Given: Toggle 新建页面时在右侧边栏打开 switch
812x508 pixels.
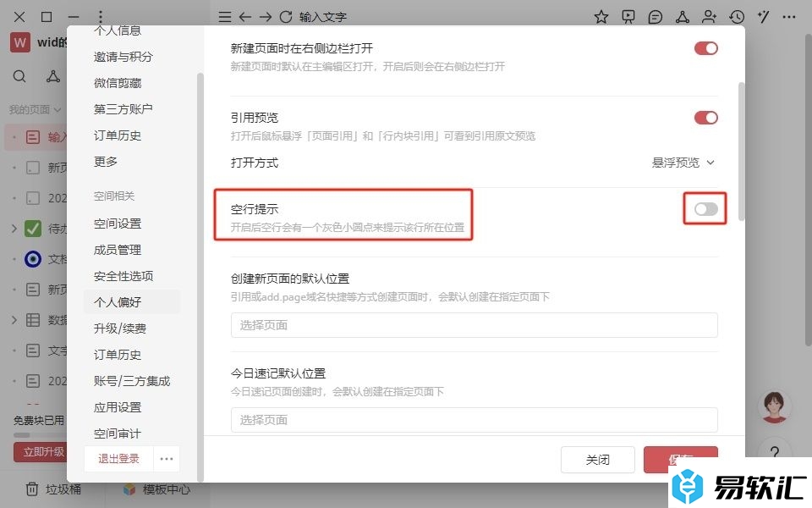Looking at the screenshot, I should click(705, 48).
